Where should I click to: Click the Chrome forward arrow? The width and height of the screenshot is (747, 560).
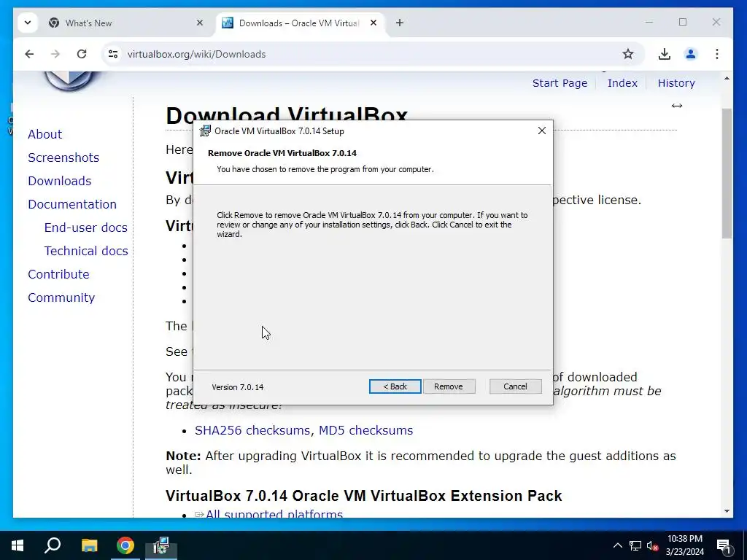(x=55, y=54)
